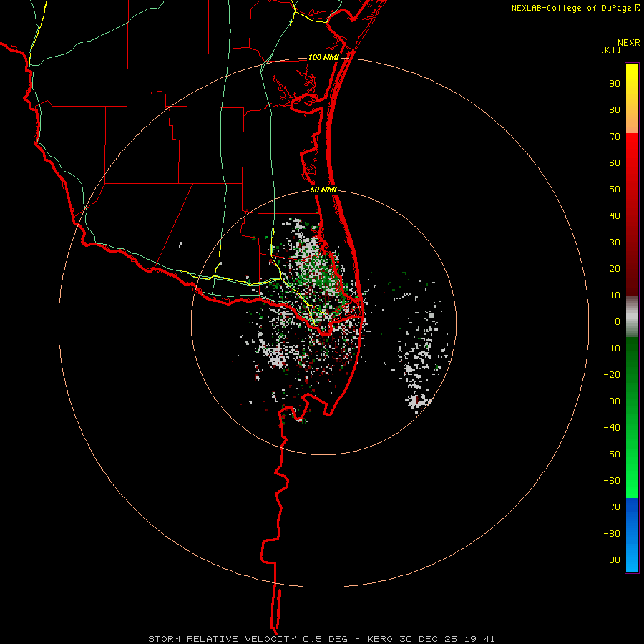Pick the light blue band near -90
Image resolution: width=644 pixels, height=644 pixels.
632,559
